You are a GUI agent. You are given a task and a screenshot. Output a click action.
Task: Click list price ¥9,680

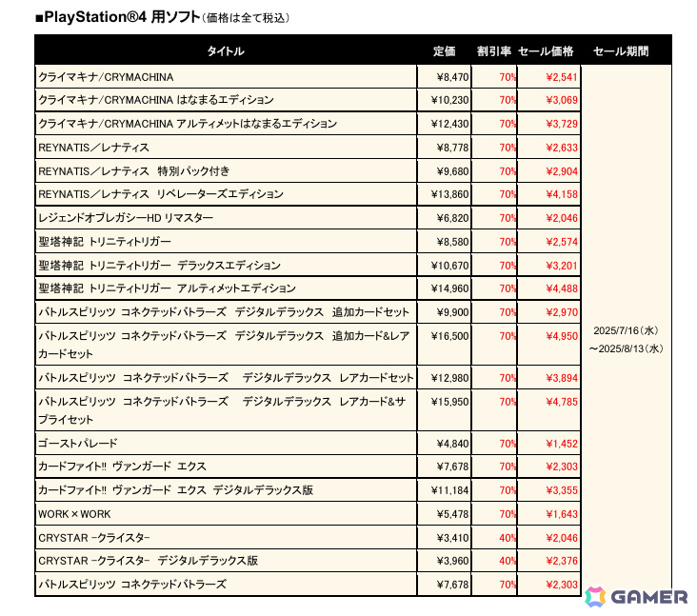click(x=452, y=171)
